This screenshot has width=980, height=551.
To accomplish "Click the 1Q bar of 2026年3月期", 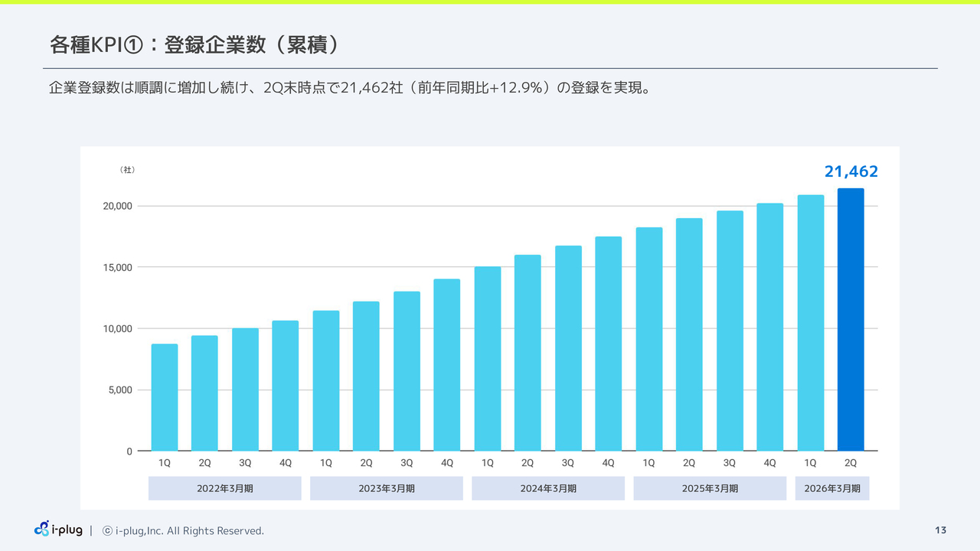I will click(810, 323).
